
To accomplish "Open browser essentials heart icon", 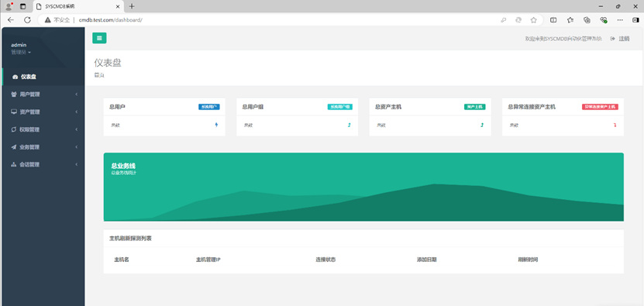I will [604, 19].
